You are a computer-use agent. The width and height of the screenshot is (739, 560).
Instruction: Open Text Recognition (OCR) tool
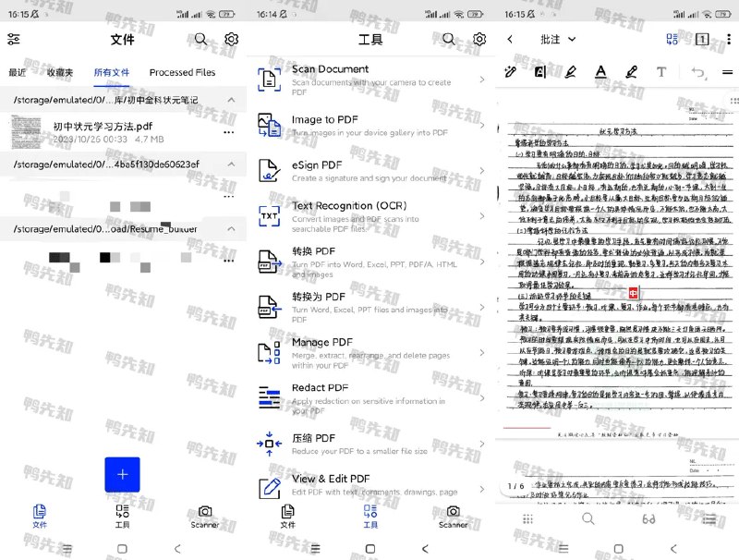(371, 216)
